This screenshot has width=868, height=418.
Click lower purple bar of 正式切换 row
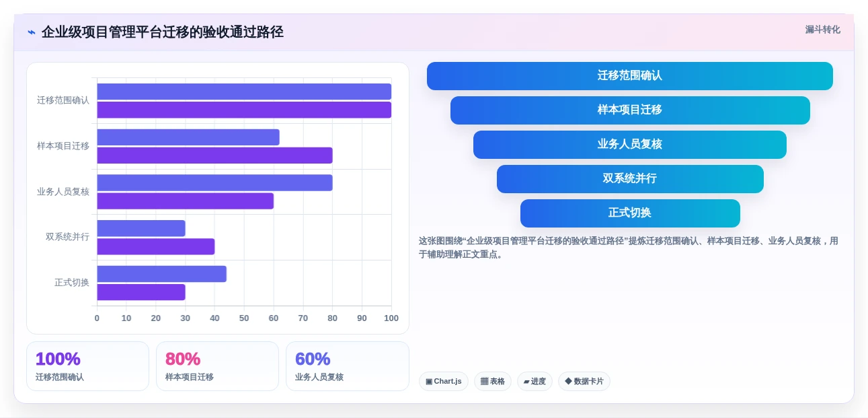click(x=141, y=292)
